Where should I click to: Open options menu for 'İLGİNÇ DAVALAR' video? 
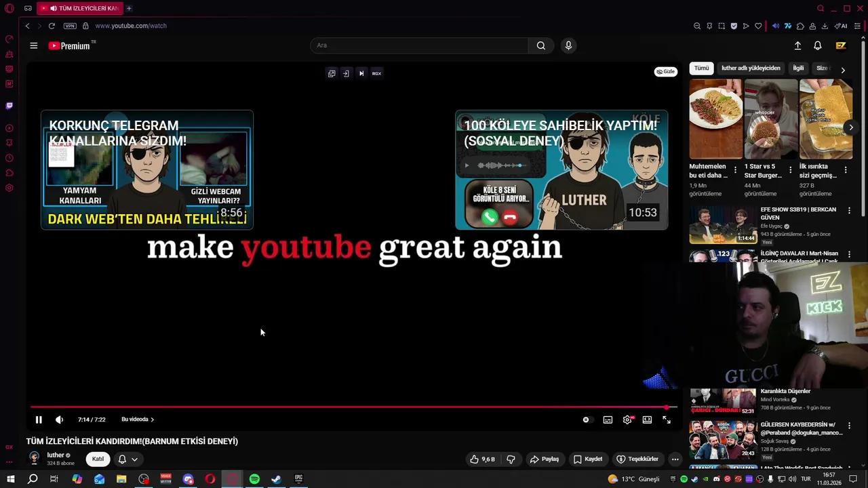[849, 255]
